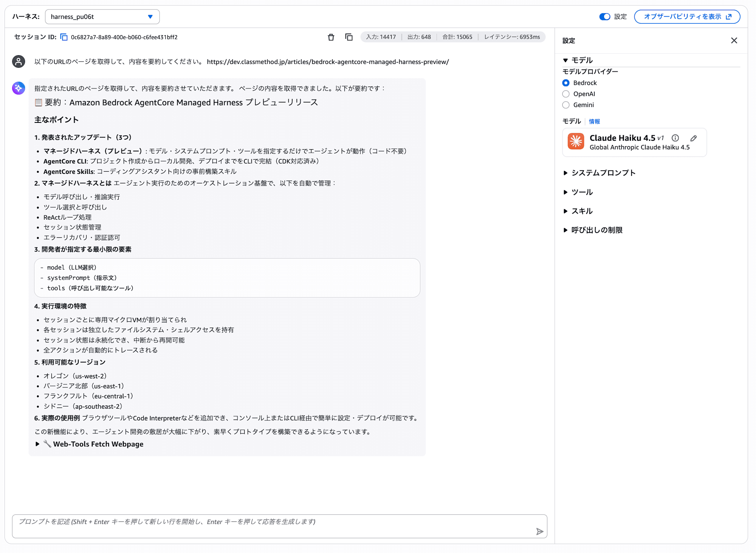Click the duplicate session icon

coord(349,37)
